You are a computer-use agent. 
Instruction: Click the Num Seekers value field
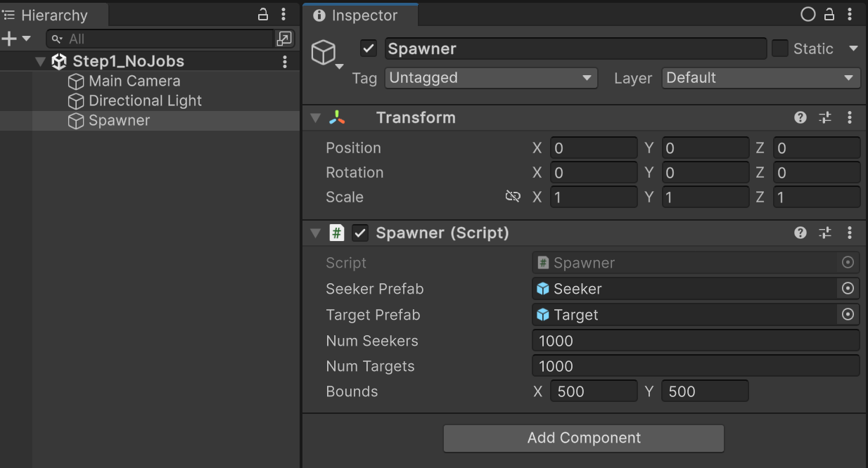point(695,341)
